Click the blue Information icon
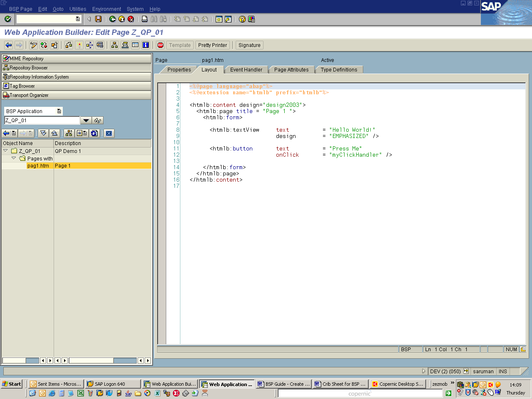Screen dimensions: 532x399 pos(146,45)
